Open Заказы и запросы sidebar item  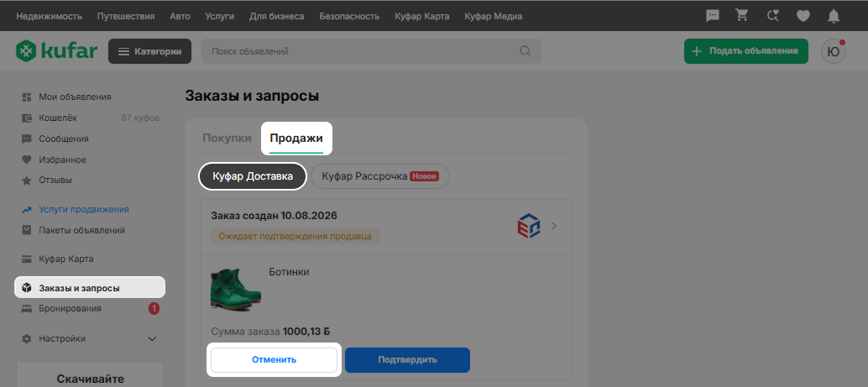(x=90, y=288)
